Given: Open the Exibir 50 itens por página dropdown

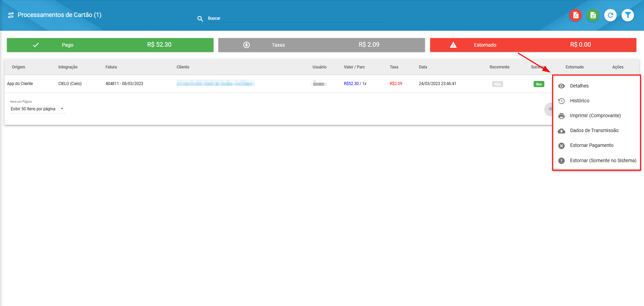Looking at the screenshot, I should [x=37, y=109].
